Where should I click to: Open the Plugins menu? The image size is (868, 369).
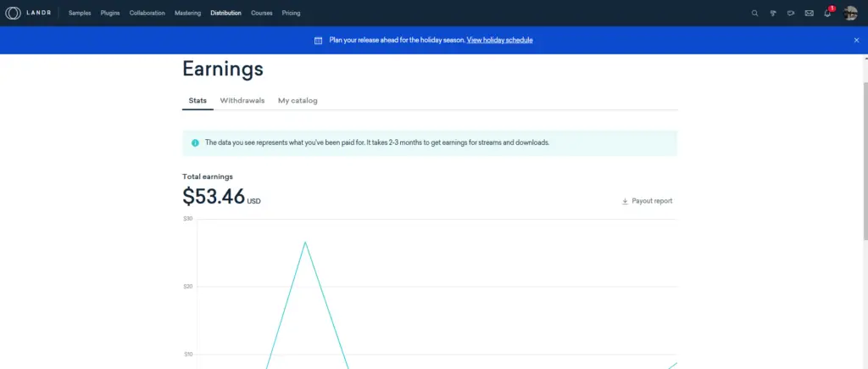(x=110, y=14)
